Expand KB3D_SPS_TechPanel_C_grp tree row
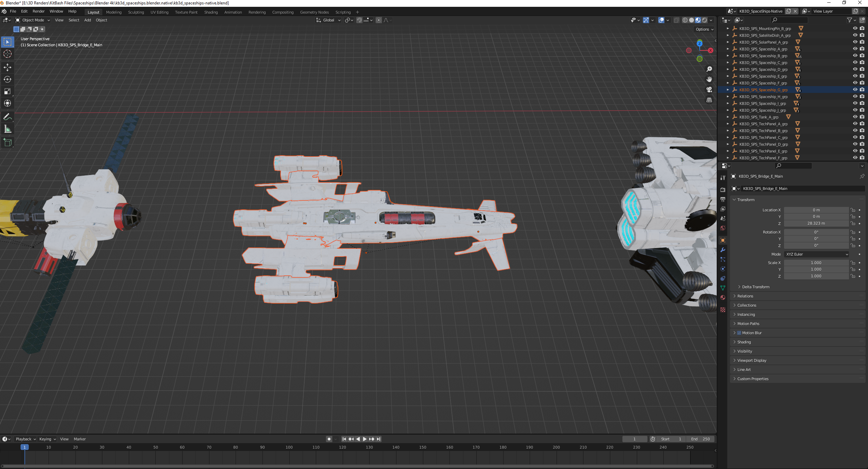The width and height of the screenshot is (868, 469). click(728, 138)
